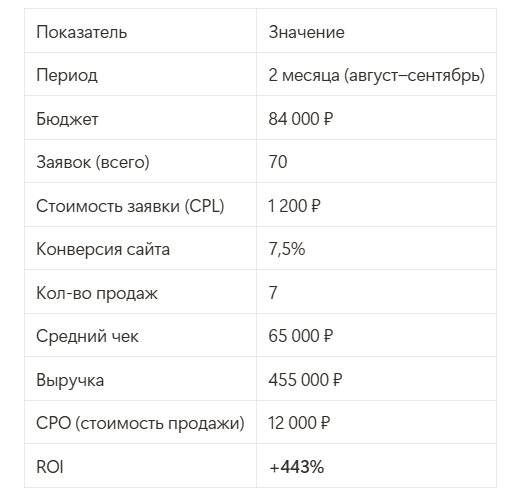Click the '84 000 ₽' budget value
The height and width of the screenshot is (502, 521).
tap(301, 119)
